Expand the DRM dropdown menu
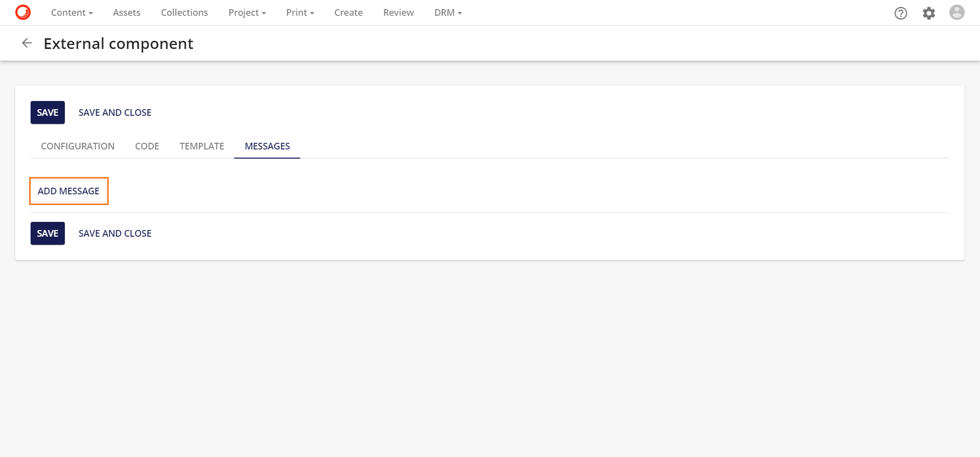 click(448, 13)
